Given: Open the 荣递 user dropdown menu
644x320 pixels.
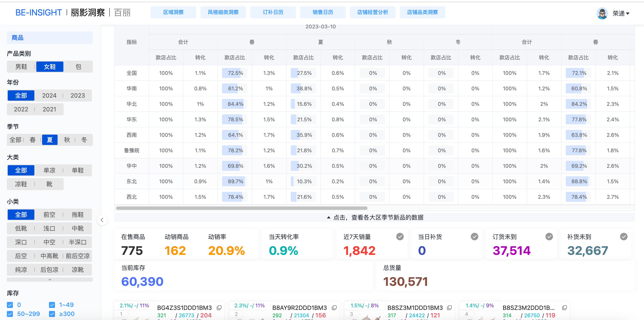Looking at the screenshot, I should pyautogui.click(x=621, y=13).
